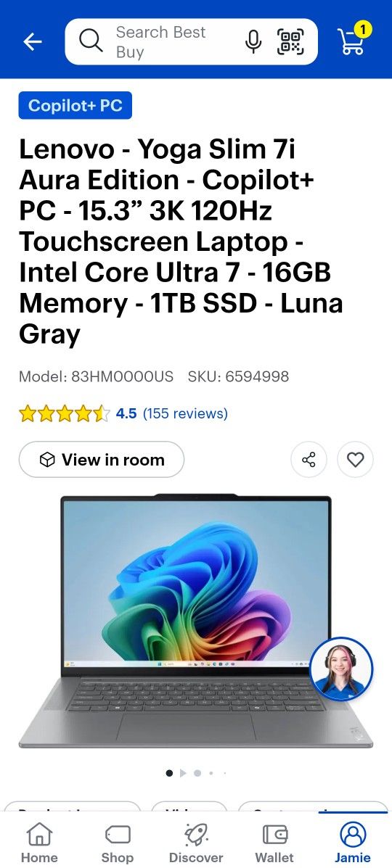
Task: Open the 155 reviews link
Action: (185, 413)
